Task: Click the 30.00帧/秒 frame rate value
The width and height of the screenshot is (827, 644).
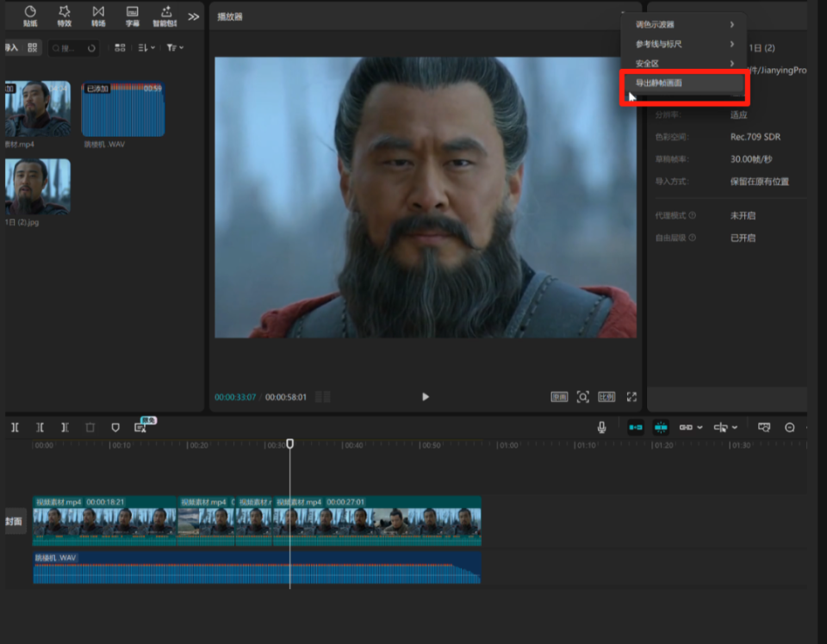Action: pos(751,159)
